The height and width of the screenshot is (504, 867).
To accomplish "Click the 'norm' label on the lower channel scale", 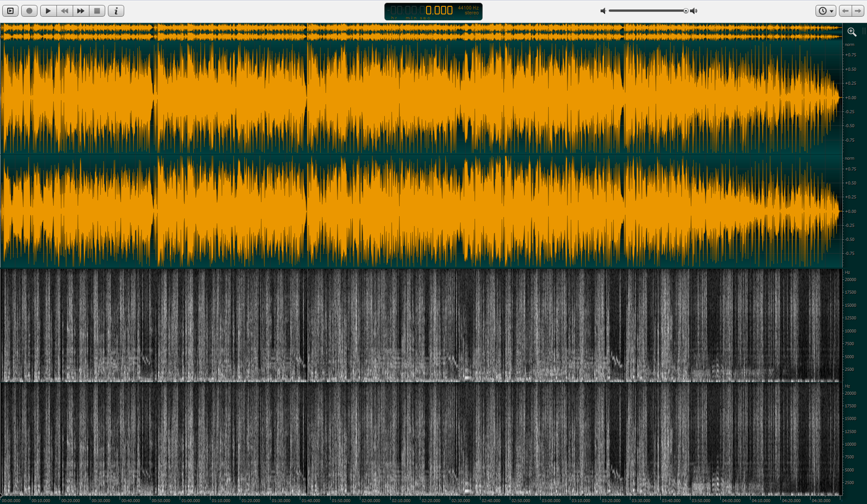I will [x=849, y=158].
